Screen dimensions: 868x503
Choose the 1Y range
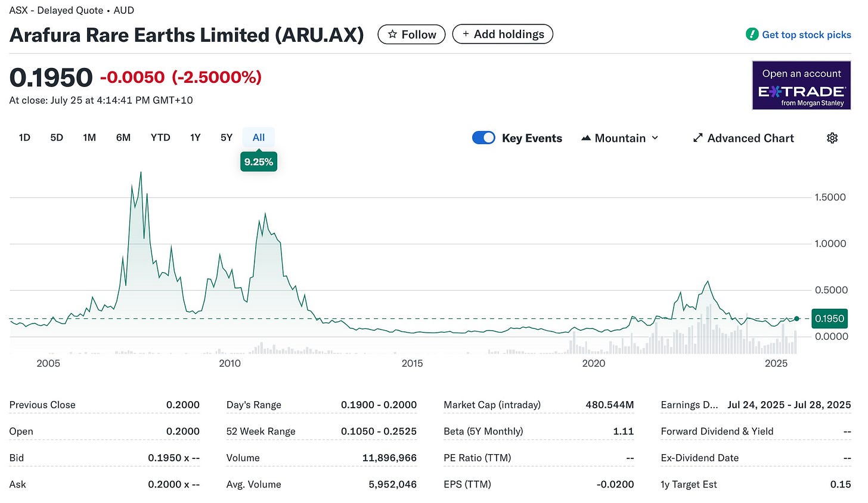pyautogui.click(x=196, y=138)
